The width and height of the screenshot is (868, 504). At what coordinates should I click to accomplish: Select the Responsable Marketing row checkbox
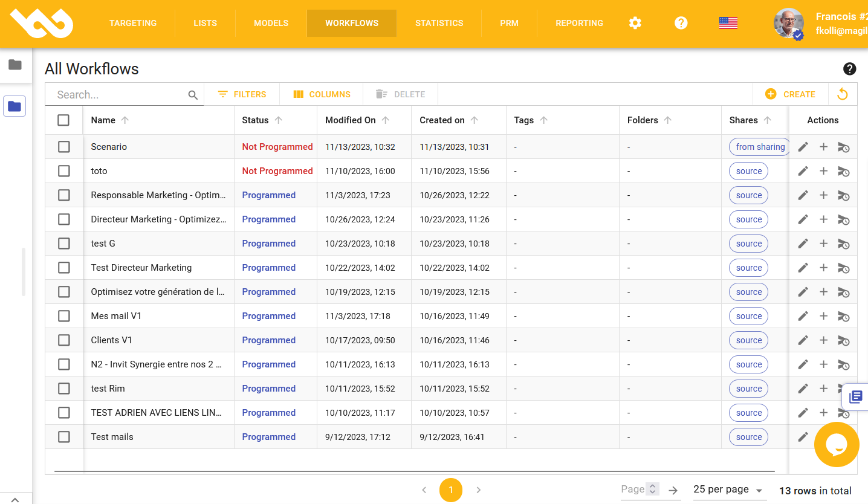click(x=63, y=195)
